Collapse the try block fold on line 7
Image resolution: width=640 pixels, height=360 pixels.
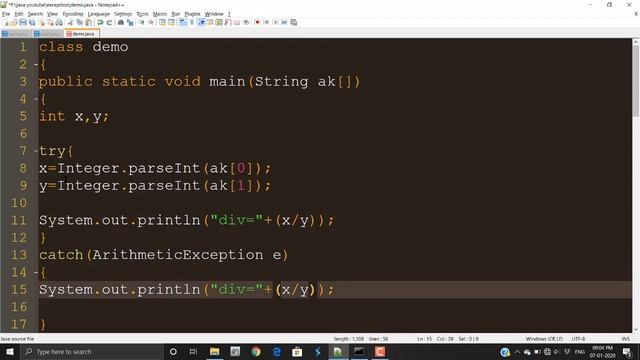(x=36, y=151)
